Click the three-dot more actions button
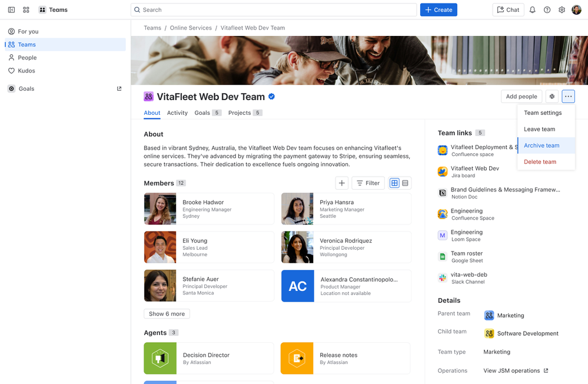 click(x=568, y=97)
